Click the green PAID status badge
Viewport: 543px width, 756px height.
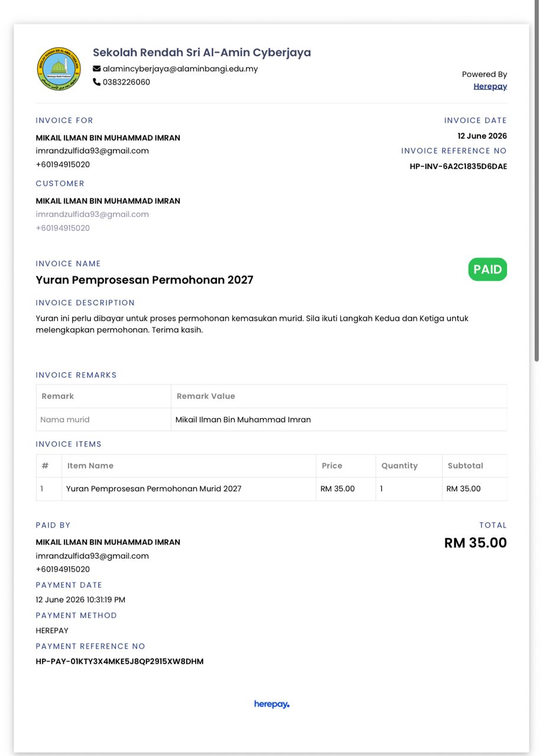click(x=487, y=269)
